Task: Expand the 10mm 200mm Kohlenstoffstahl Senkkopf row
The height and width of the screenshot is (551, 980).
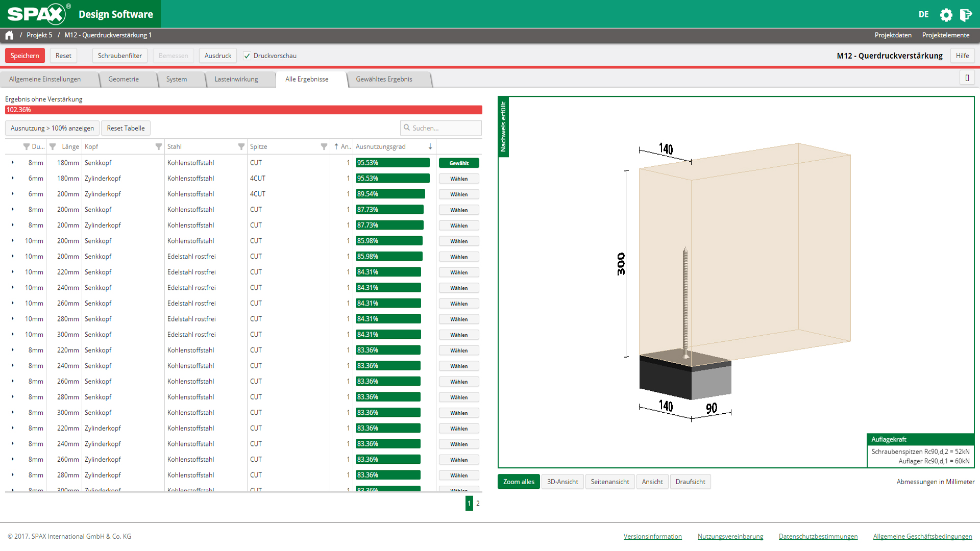Action: tap(13, 241)
